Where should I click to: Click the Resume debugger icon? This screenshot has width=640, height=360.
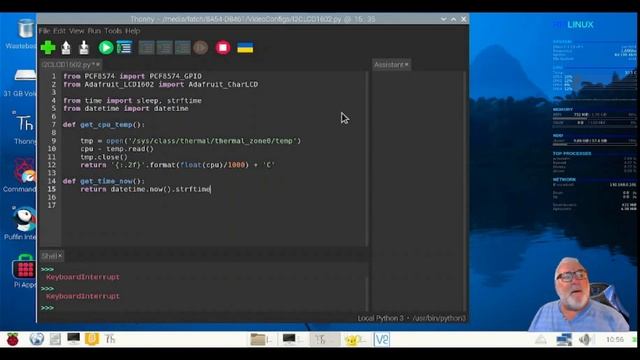tap(200, 48)
